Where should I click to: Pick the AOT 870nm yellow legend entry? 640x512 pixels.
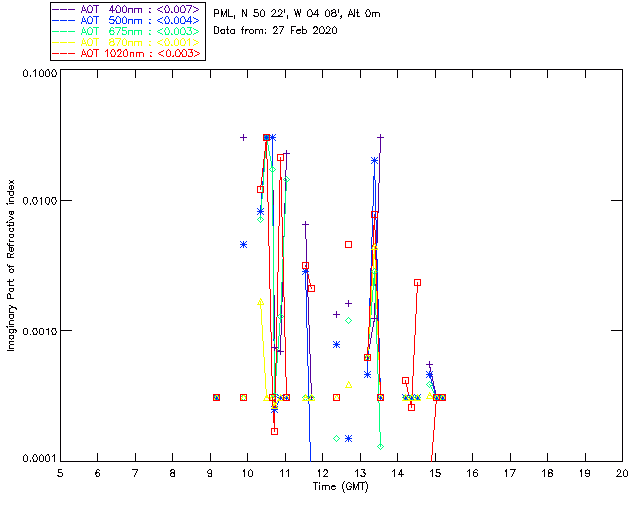click(x=127, y=42)
